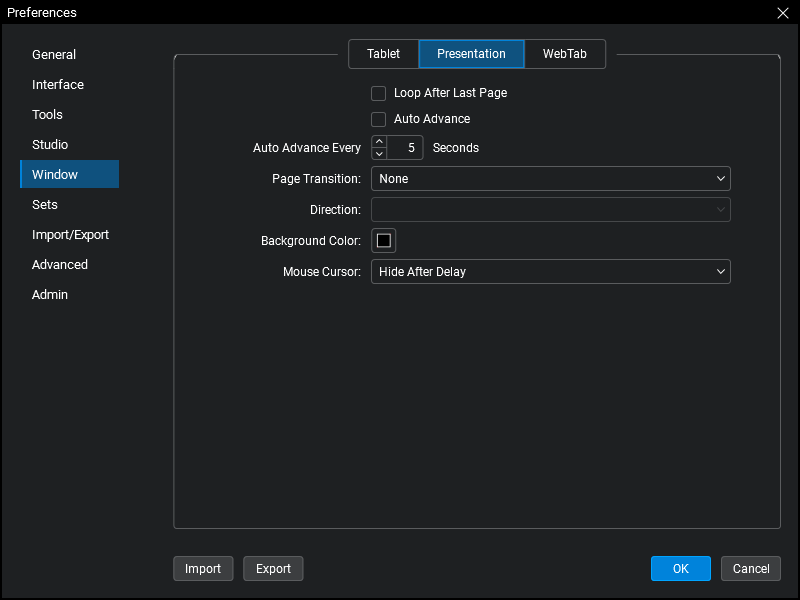Image resolution: width=800 pixels, height=600 pixels.
Task: Select the Presentation tab
Action: (x=471, y=54)
